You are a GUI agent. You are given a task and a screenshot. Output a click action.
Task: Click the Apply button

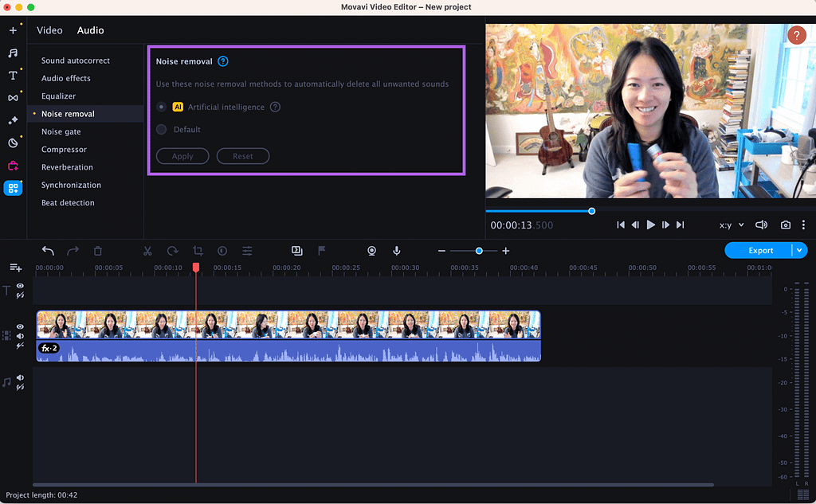[x=182, y=156]
